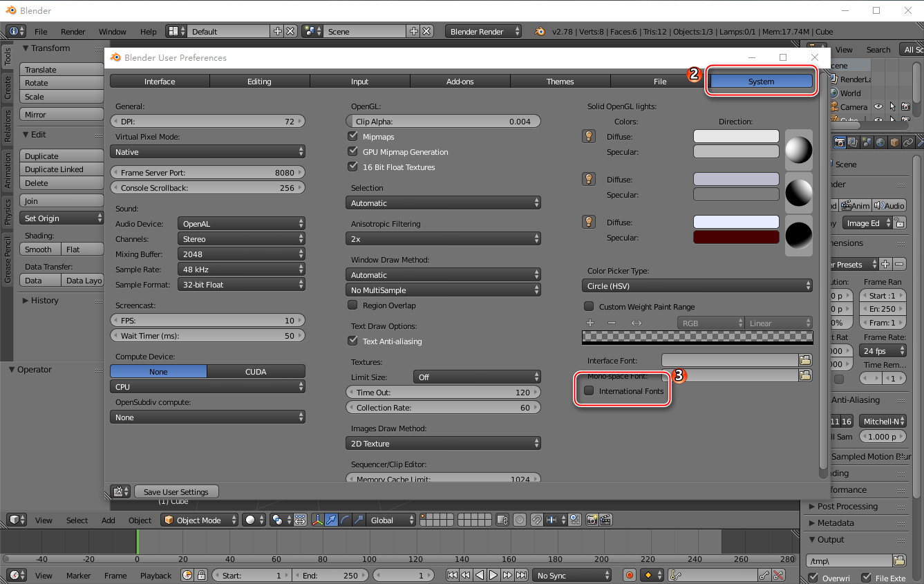Click the Render properties camera tab icon

pyautogui.click(x=840, y=142)
